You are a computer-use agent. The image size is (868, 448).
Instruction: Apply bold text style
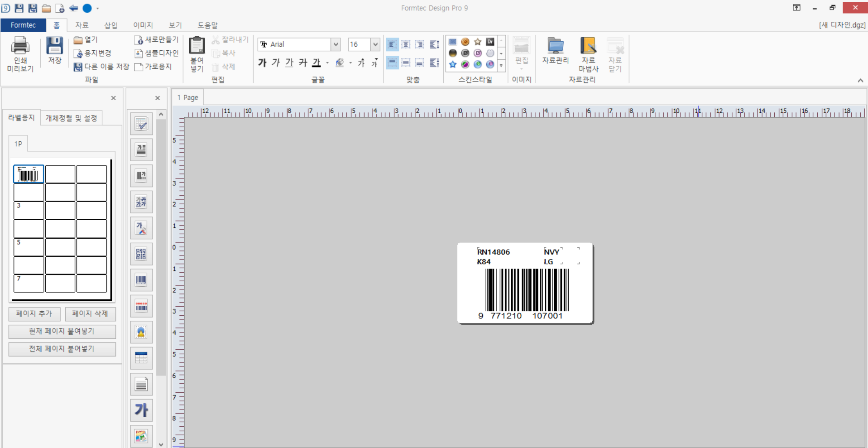point(262,63)
